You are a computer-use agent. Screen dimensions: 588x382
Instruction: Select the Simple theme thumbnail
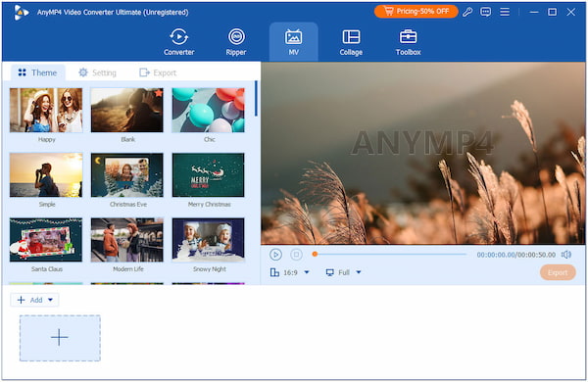click(x=46, y=175)
